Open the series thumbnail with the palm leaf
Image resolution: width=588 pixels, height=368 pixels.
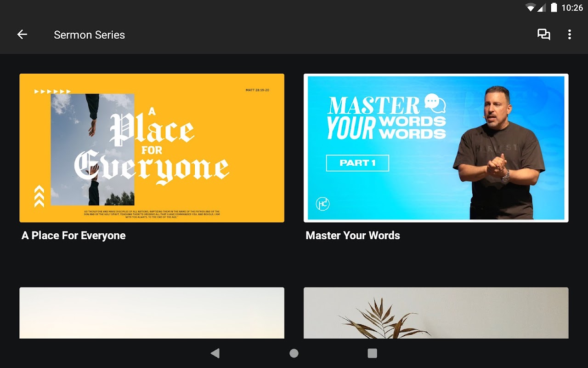point(436,313)
